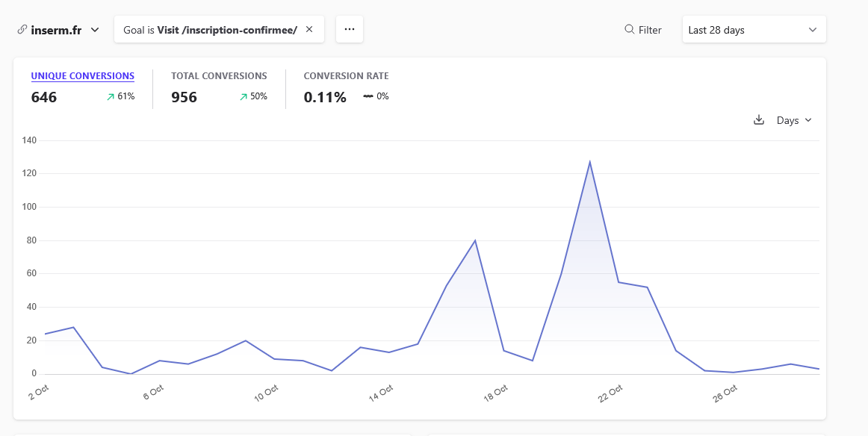Open the Visit /inscription-confirmee/ goal filter

pos(210,30)
